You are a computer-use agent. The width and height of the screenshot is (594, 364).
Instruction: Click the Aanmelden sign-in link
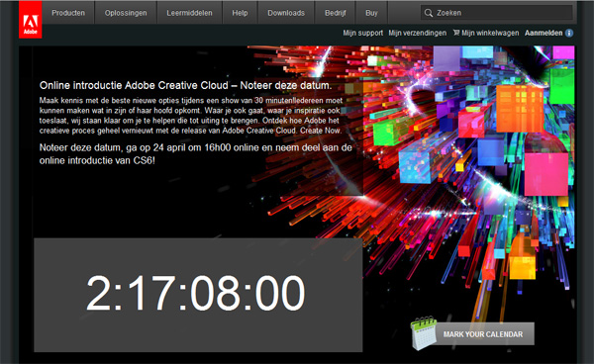click(x=544, y=33)
